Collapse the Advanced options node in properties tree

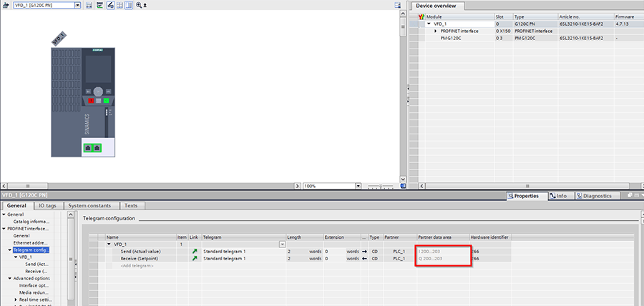click(x=9, y=279)
